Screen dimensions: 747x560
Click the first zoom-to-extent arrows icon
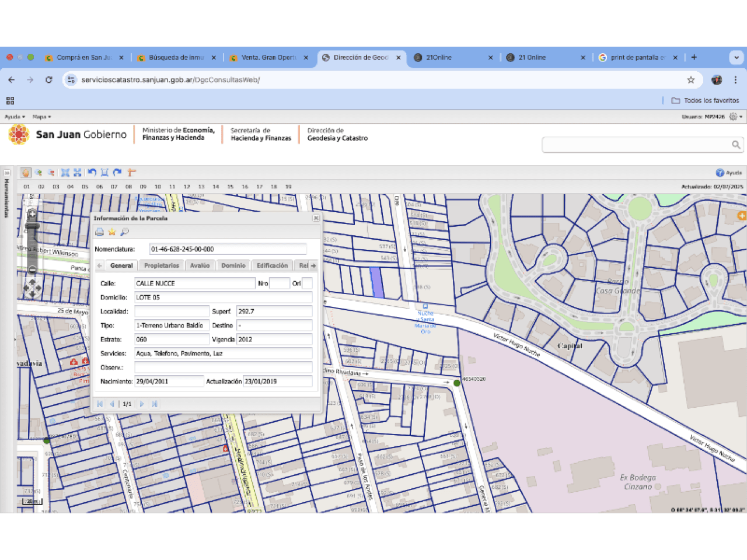point(65,173)
